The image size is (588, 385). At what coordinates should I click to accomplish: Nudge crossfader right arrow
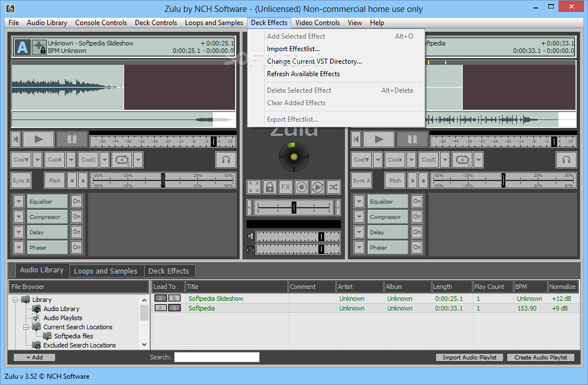pyautogui.click(x=338, y=207)
